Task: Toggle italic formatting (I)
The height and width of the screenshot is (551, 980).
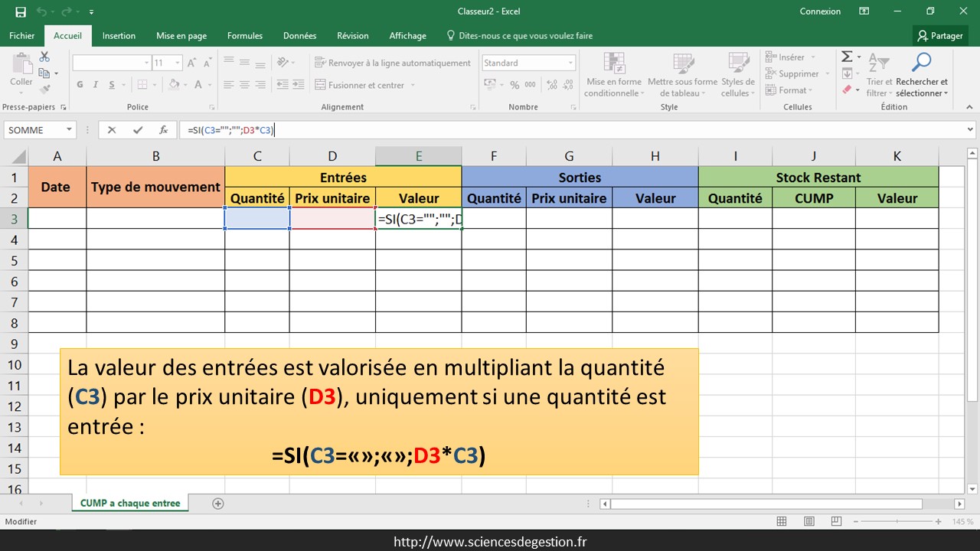Action: [x=96, y=85]
